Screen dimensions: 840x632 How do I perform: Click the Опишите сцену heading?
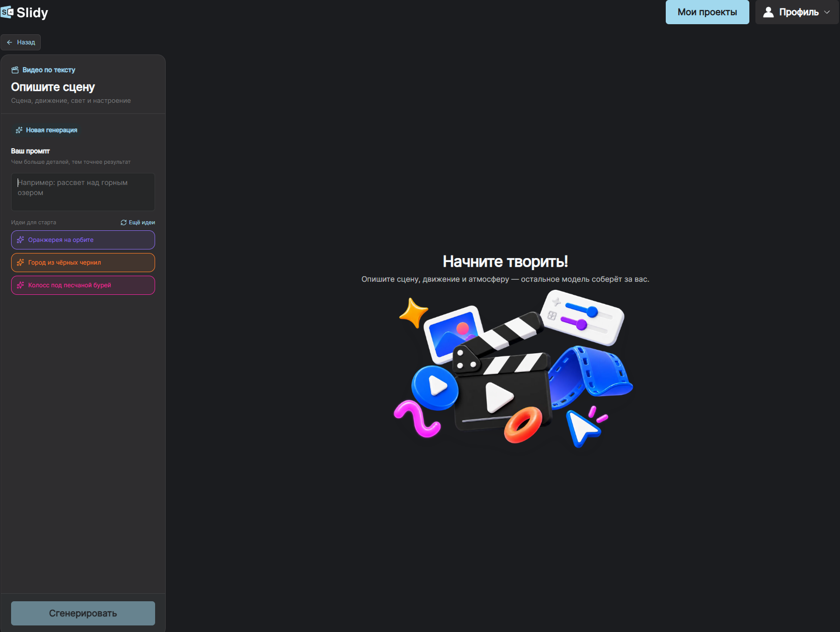click(x=53, y=87)
